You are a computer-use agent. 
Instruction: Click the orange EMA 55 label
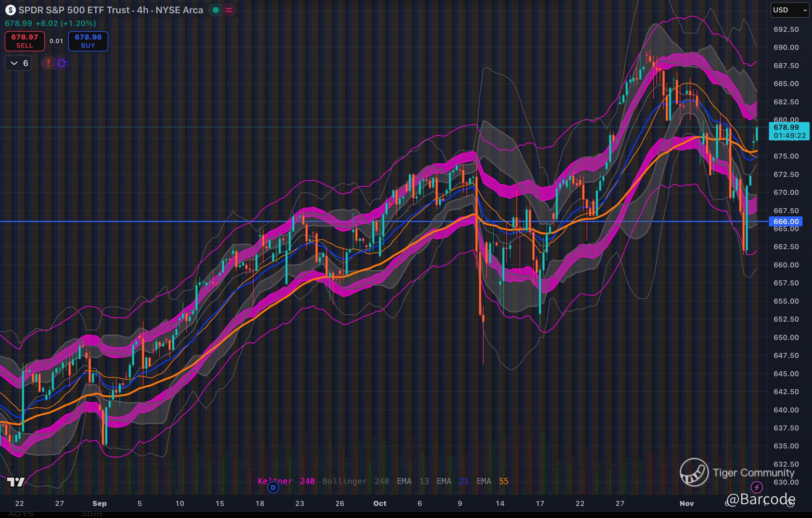pyautogui.click(x=492, y=481)
